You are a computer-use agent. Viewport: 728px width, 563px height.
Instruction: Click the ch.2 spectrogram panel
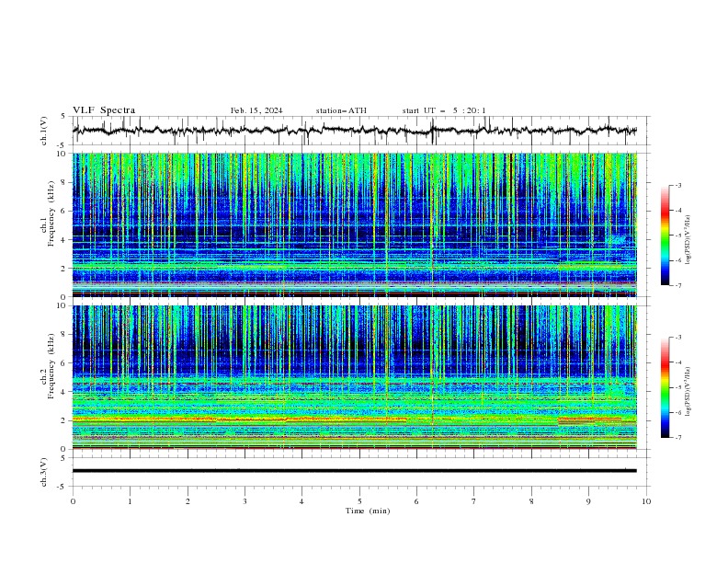point(354,377)
